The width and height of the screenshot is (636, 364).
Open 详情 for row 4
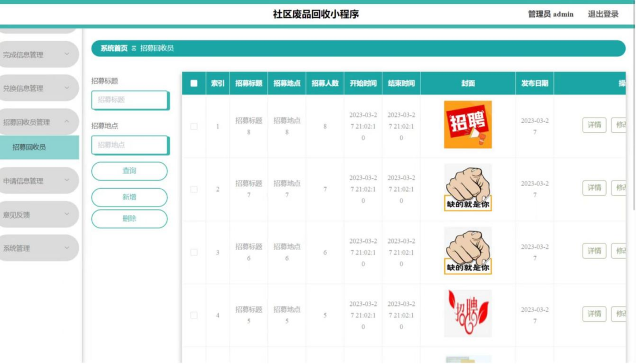click(594, 314)
